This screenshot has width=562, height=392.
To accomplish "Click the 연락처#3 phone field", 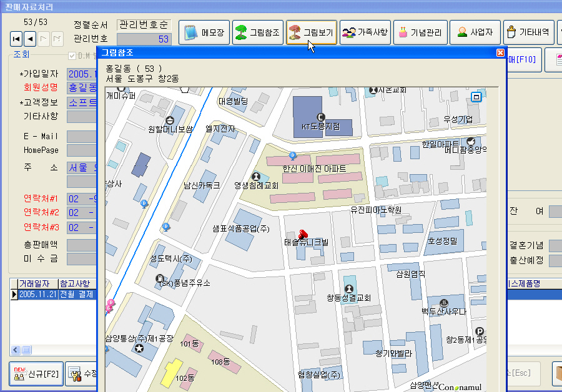I will pos(82,228).
